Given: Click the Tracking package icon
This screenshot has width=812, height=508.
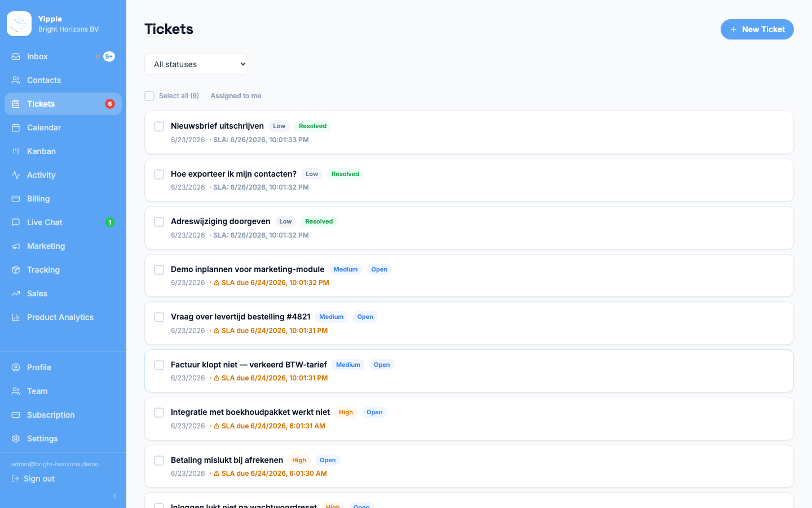Looking at the screenshot, I should point(16,270).
